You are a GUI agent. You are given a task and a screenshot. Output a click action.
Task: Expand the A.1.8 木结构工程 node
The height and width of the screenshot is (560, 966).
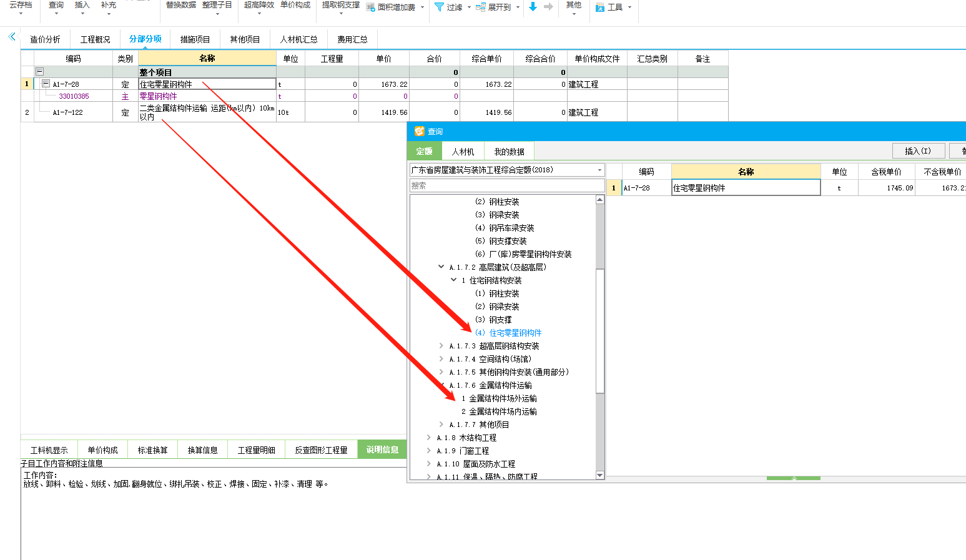click(x=429, y=438)
